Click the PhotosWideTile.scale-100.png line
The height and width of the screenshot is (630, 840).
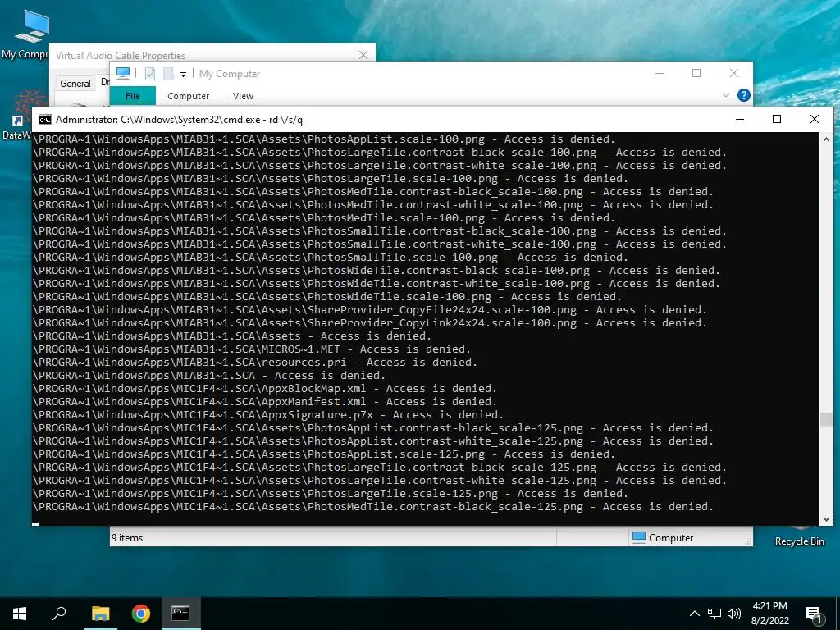click(x=327, y=297)
